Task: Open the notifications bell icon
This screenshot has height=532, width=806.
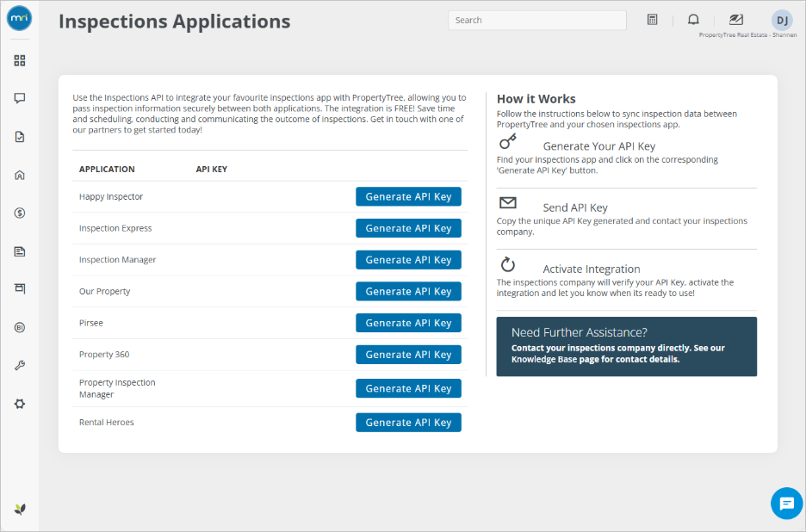Action: (x=693, y=20)
